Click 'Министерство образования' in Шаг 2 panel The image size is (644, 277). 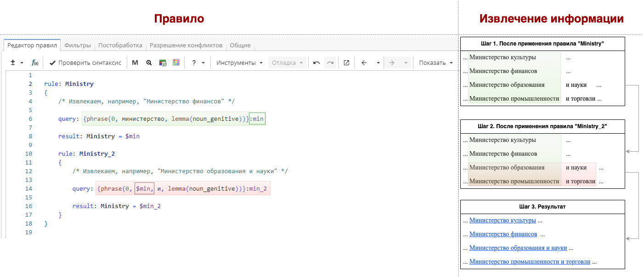pyautogui.click(x=507, y=168)
